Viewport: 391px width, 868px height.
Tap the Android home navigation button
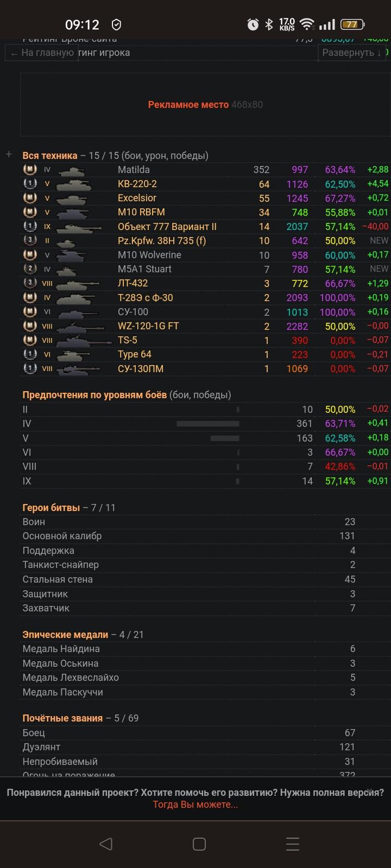[x=199, y=844]
